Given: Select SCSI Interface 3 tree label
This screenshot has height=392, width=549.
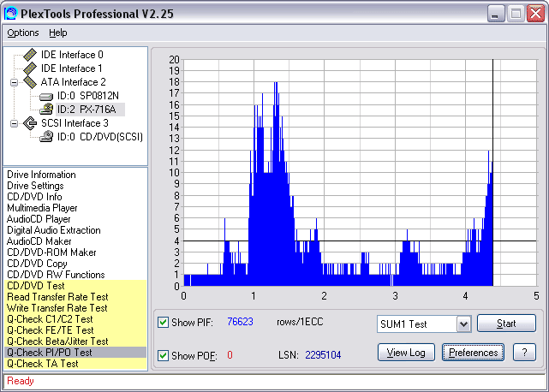Looking at the screenshot, I should [75, 123].
